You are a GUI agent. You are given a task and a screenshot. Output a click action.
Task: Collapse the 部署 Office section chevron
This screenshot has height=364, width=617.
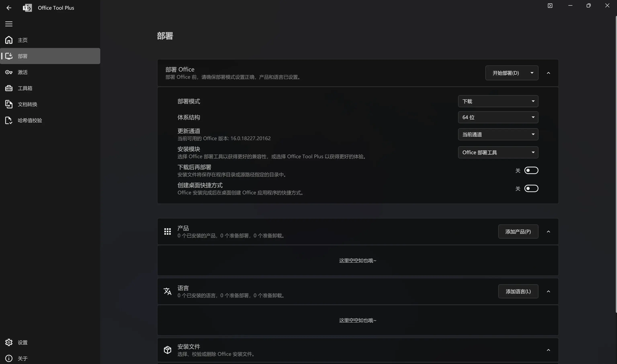point(548,73)
